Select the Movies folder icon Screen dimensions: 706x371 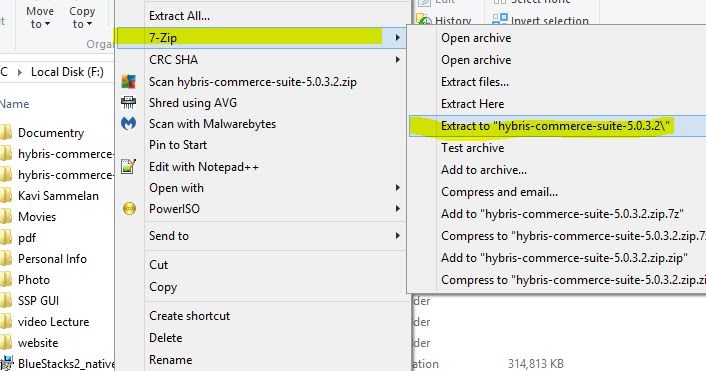(x=6, y=217)
